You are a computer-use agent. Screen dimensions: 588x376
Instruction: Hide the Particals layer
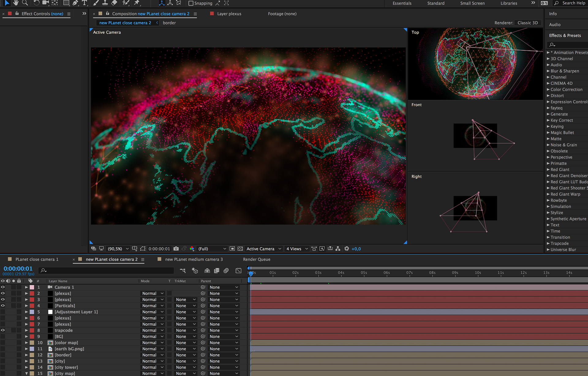pyautogui.click(x=3, y=306)
